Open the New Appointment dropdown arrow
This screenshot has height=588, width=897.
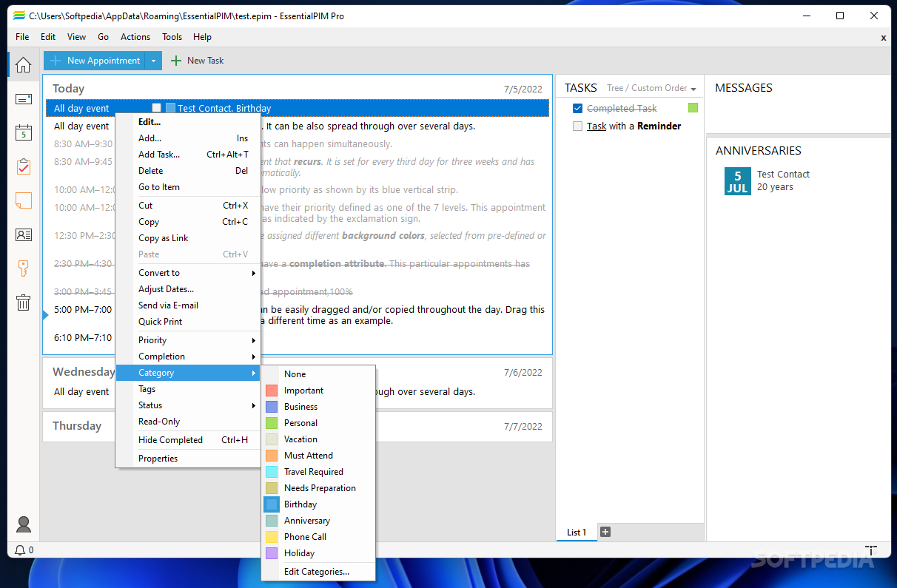tap(153, 61)
